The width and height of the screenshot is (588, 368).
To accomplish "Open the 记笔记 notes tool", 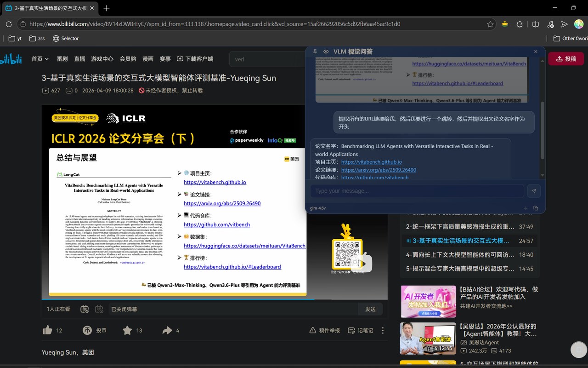I will 361,330.
